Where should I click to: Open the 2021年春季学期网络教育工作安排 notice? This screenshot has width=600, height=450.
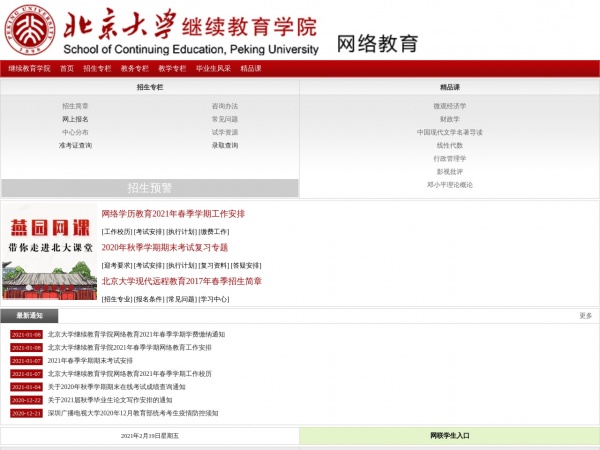[130, 347]
